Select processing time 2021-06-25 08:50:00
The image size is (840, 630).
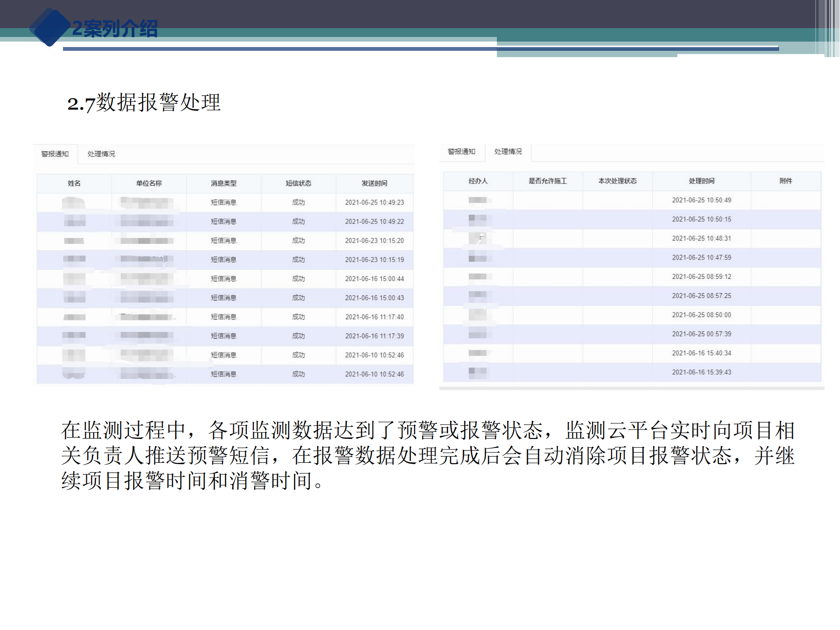click(702, 315)
